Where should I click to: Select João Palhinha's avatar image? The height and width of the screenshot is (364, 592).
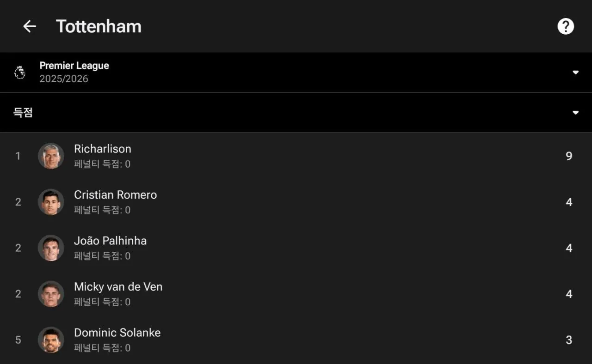[51, 248]
